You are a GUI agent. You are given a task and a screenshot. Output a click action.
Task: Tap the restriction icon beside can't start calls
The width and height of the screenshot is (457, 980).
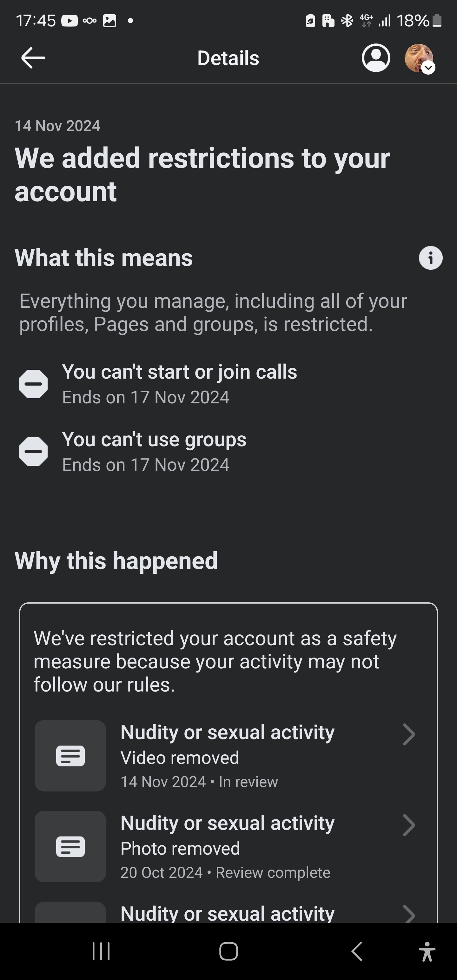point(34,384)
